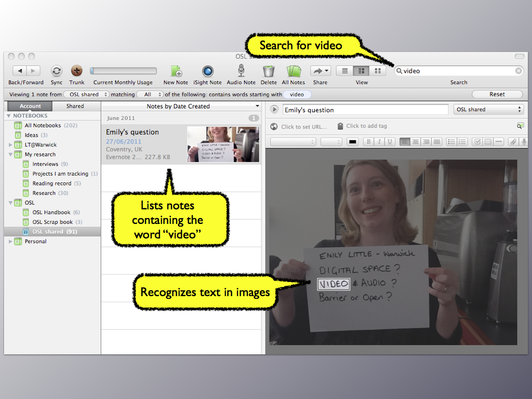Toggle bold formatting in the note editor
The width and height of the screenshot is (532, 399).
(368, 142)
